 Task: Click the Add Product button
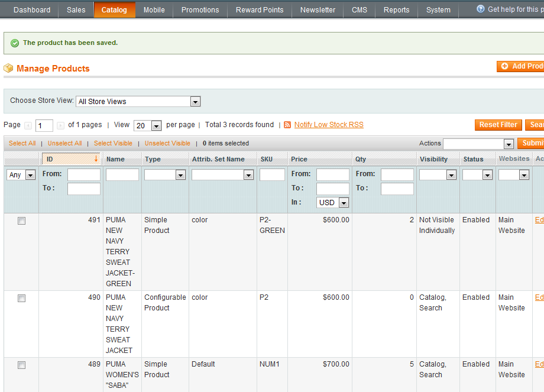(521, 66)
